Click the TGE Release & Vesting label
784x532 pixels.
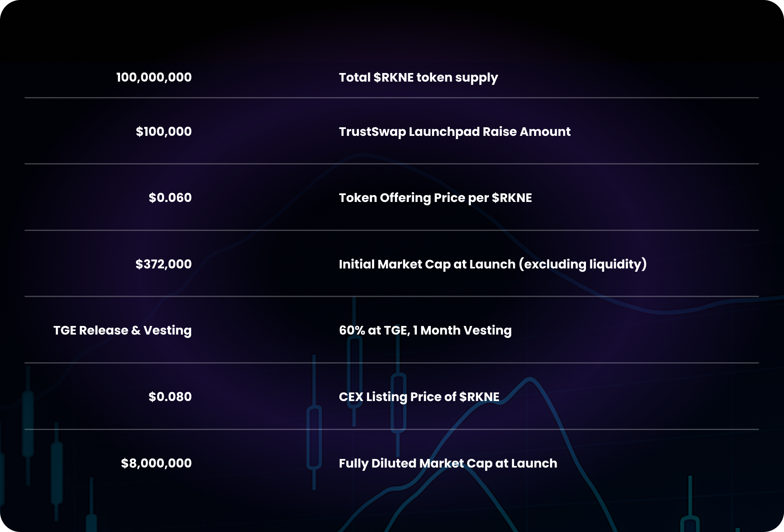[122, 330]
